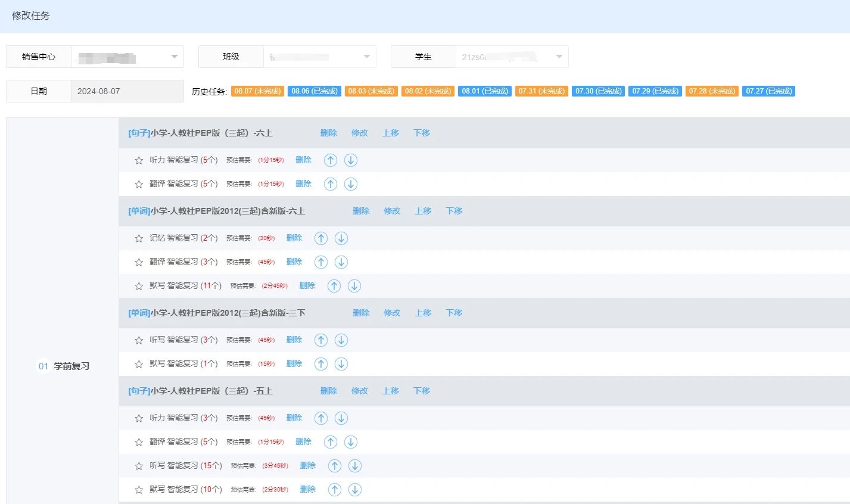The image size is (850, 504).
Task: Move down 听力 智能复习 (3个) row
Action: coord(341,418)
